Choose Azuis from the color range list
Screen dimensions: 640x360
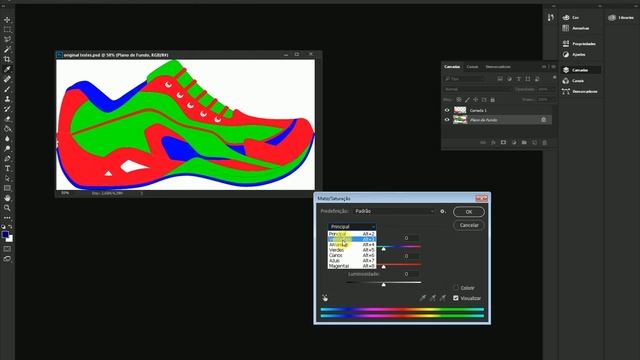click(352, 260)
